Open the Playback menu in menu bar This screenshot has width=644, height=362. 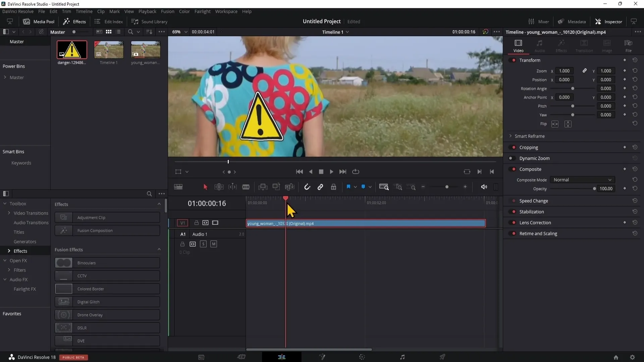pos(147,11)
